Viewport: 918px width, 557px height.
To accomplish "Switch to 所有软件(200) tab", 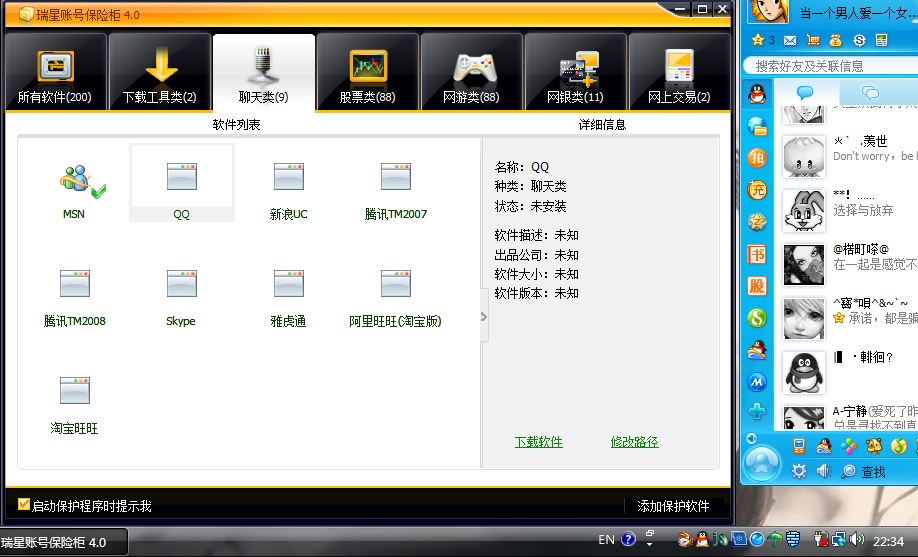I will 56,71.
